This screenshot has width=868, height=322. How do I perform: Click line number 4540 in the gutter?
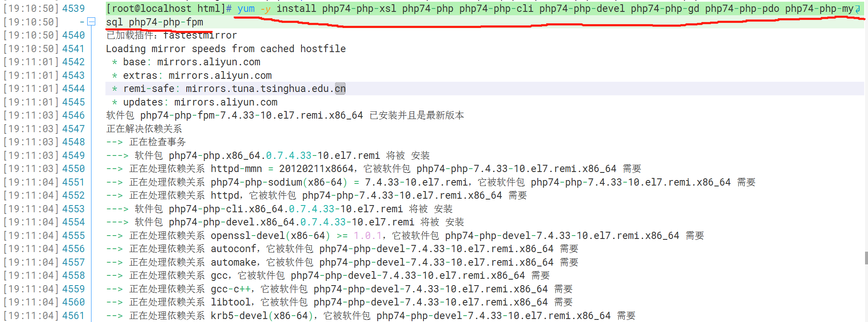coord(74,35)
